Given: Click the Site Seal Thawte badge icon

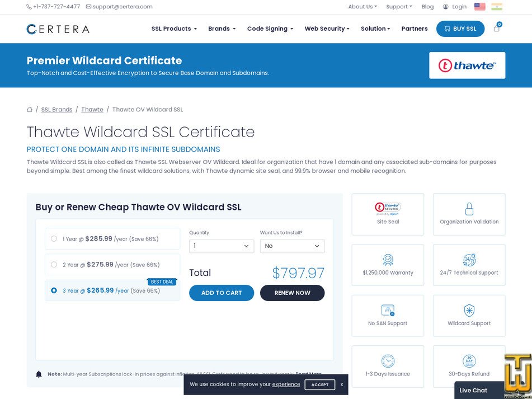Looking at the screenshot, I should pos(388,209).
